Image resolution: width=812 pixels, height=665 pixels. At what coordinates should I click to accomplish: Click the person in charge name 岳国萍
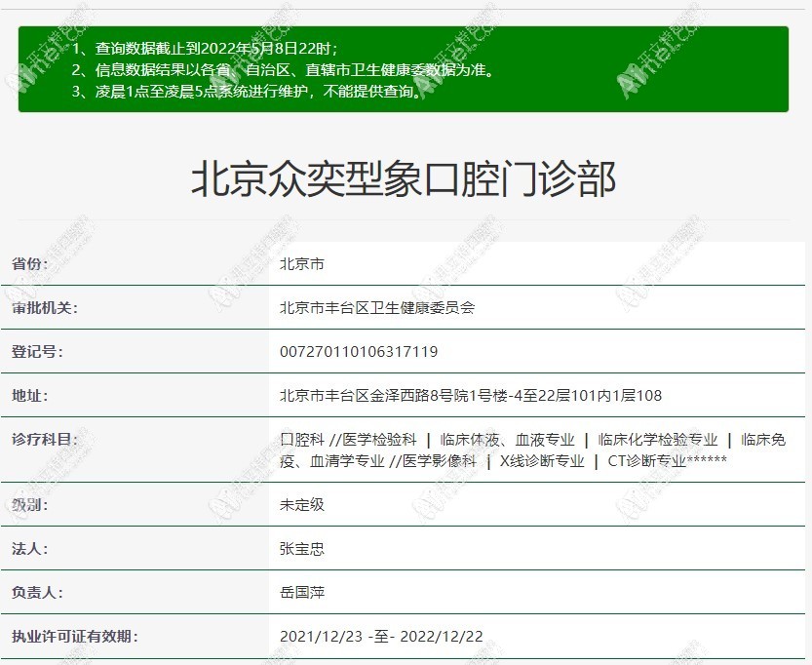[x=302, y=593]
